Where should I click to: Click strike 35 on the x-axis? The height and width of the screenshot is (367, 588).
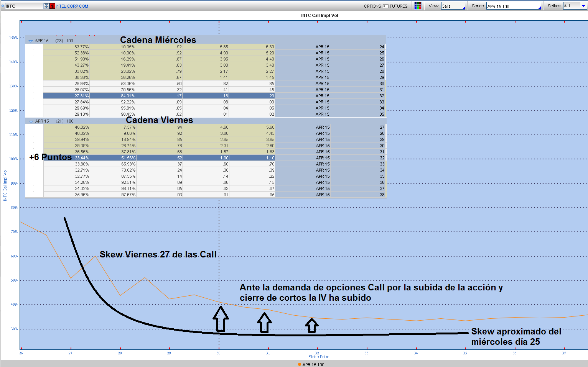(x=465, y=353)
